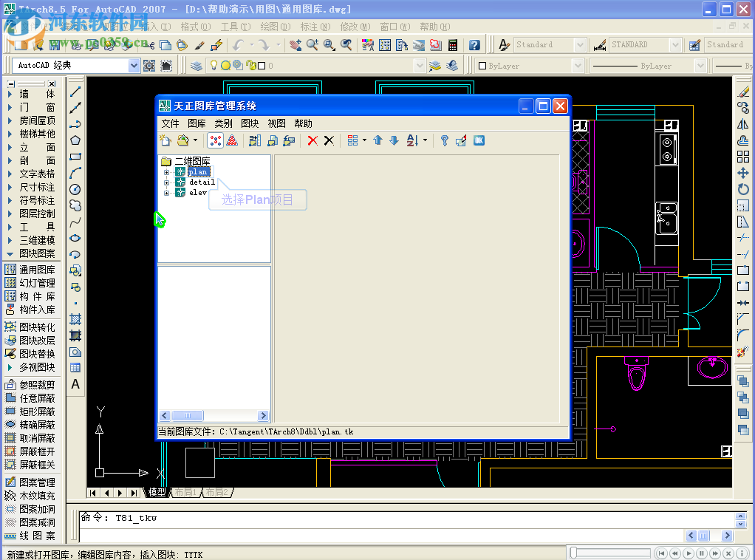Image resolution: width=755 pixels, height=560 pixels.
Task: Select the Line tool in draw toolbar
Action: click(x=75, y=92)
